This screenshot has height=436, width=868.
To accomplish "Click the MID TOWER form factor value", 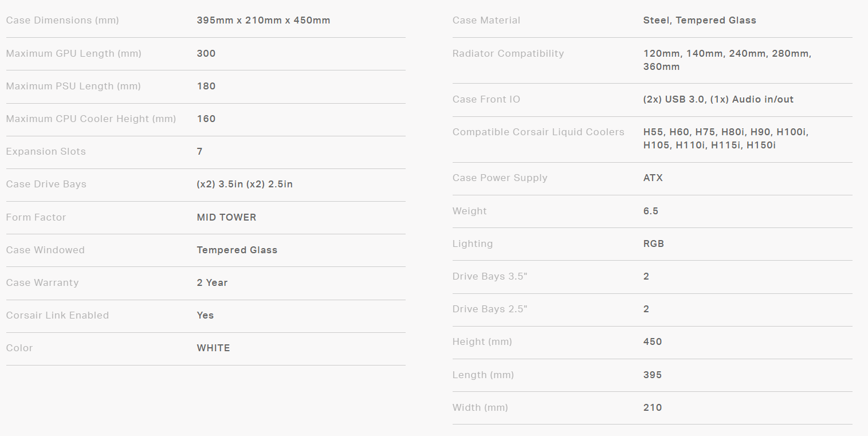I will 226,218.
